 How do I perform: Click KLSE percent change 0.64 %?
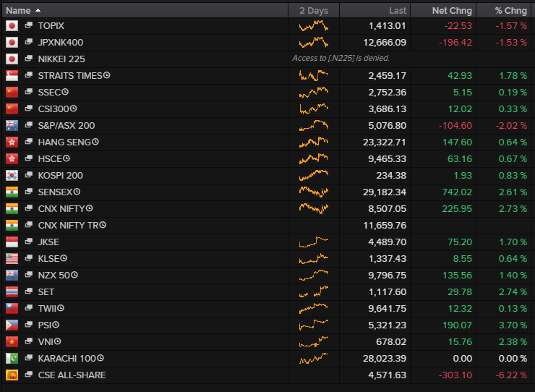pos(513,259)
